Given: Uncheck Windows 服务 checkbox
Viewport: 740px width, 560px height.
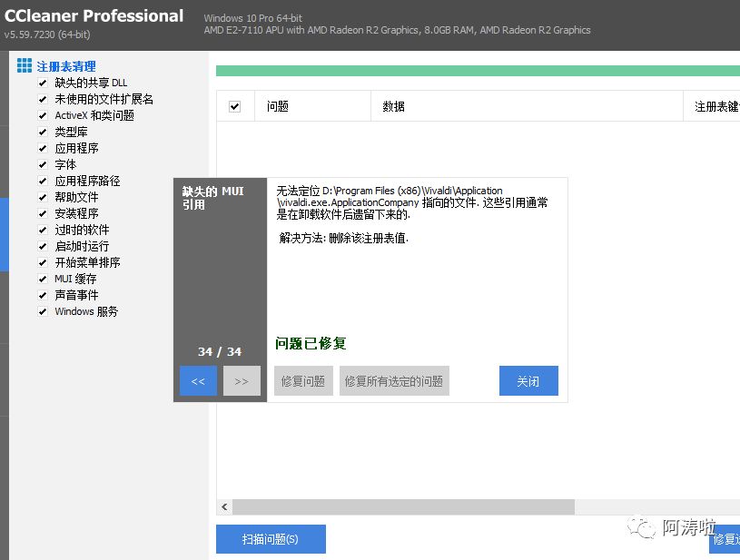Looking at the screenshot, I should click(43, 311).
